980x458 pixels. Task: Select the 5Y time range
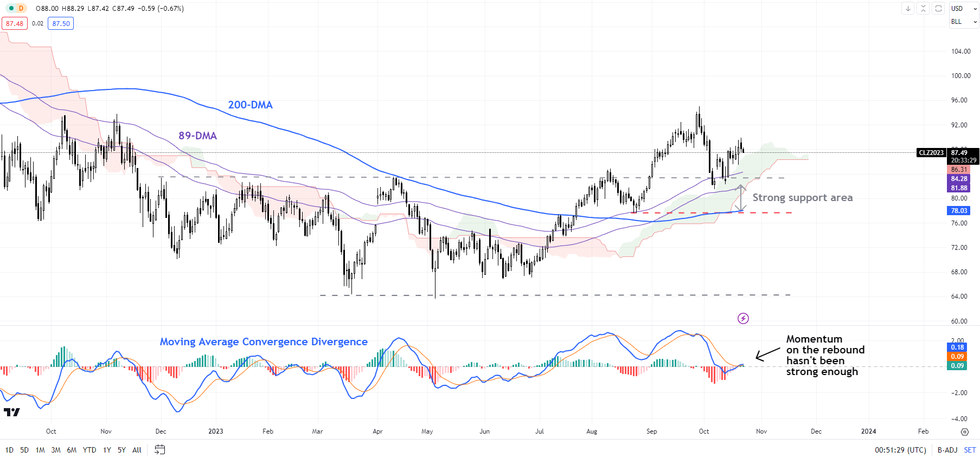(x=121, y=450)
